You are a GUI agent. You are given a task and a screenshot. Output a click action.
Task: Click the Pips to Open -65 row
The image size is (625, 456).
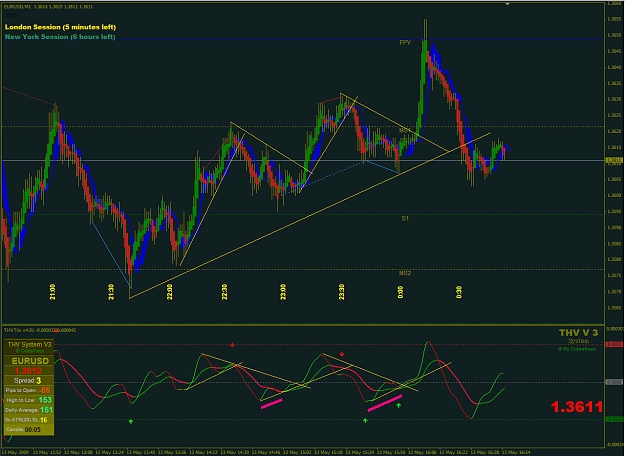point(29,390)
